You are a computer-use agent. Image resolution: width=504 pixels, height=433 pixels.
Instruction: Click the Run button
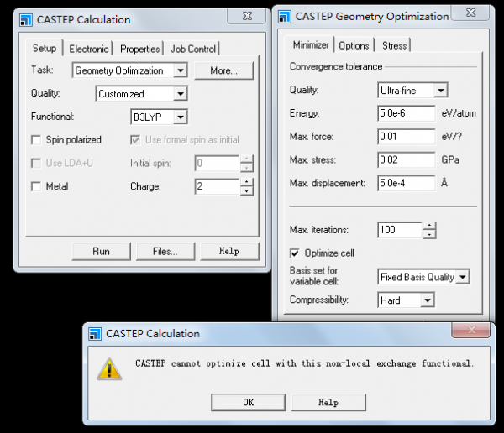[x=102, y=252]
